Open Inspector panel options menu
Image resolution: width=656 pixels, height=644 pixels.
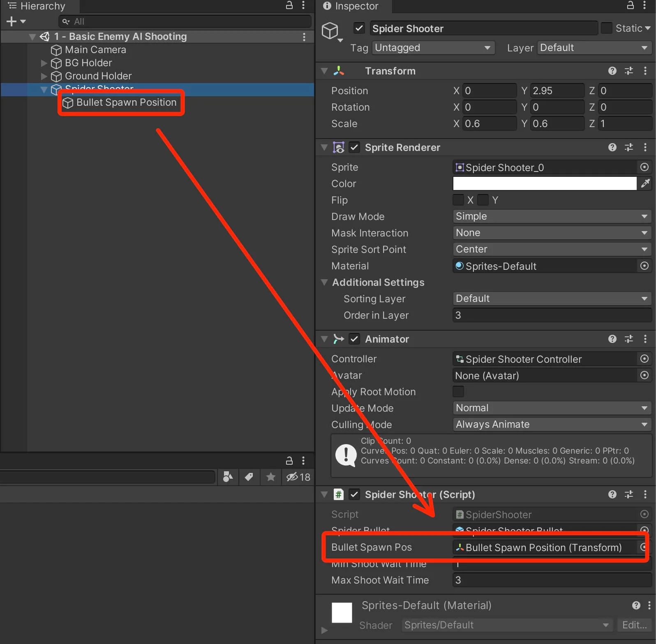[x=644, y=5]
